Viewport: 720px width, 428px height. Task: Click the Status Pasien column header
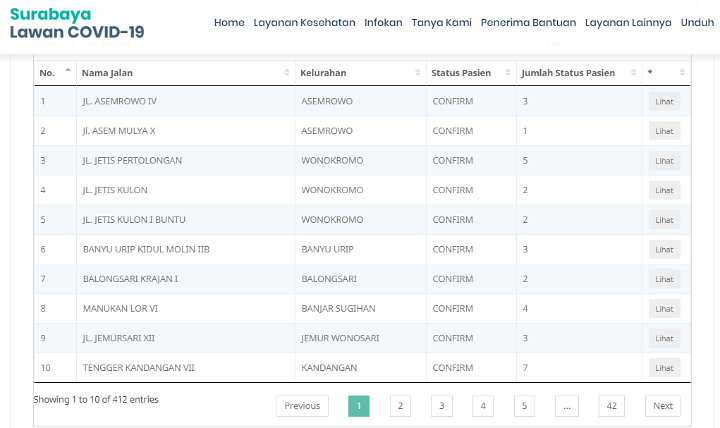click(471, 73)
